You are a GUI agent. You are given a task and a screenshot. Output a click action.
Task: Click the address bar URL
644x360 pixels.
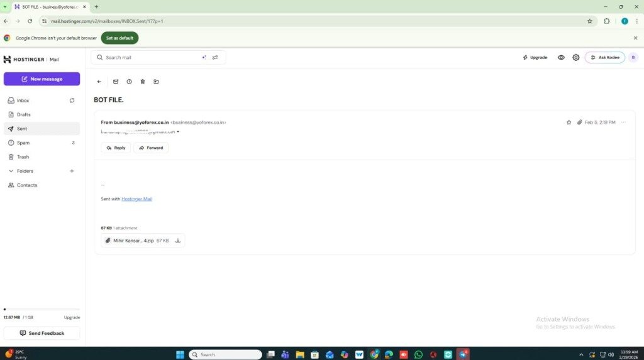click(107, 21)
